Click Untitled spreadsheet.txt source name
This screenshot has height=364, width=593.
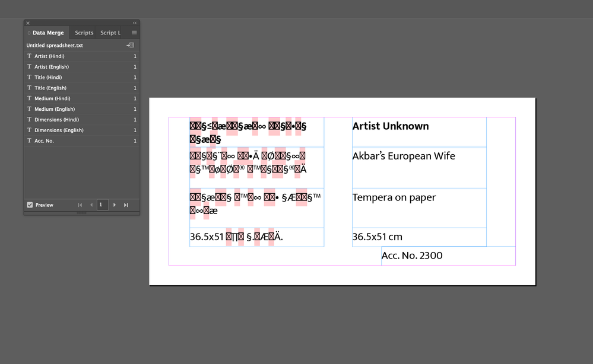[55, 45]
